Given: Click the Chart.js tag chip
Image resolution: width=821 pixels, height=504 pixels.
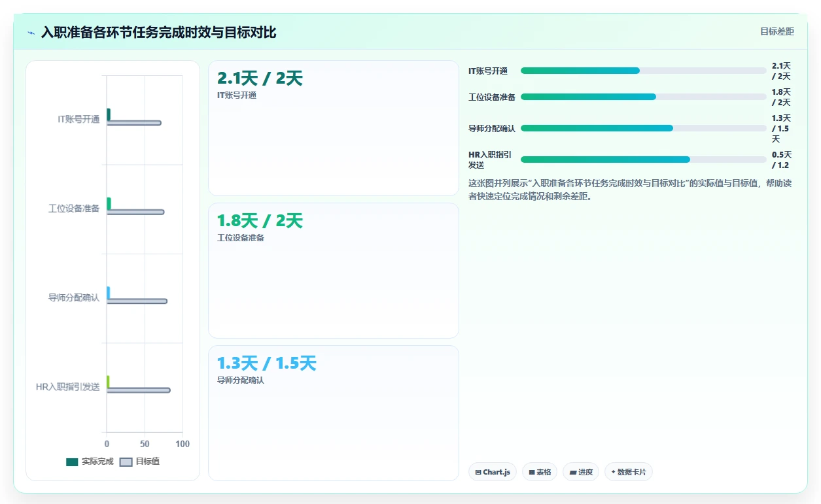Looking at the screenshot, I should tap(493, 472).
